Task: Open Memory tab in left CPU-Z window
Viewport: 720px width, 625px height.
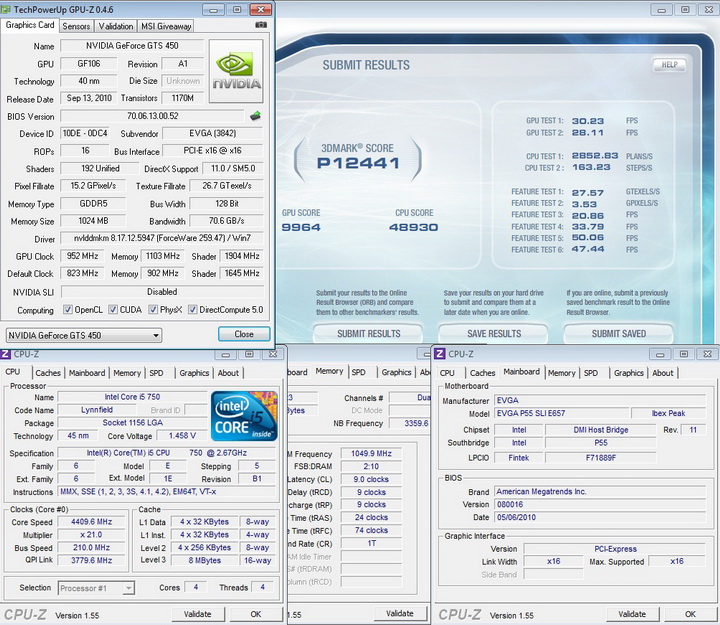Action: click(127, 373)
